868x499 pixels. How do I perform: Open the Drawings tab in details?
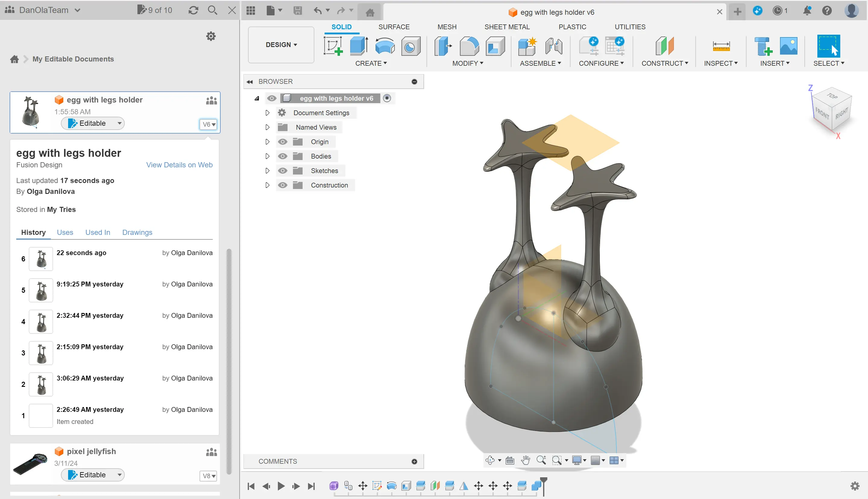coord(137,232)
